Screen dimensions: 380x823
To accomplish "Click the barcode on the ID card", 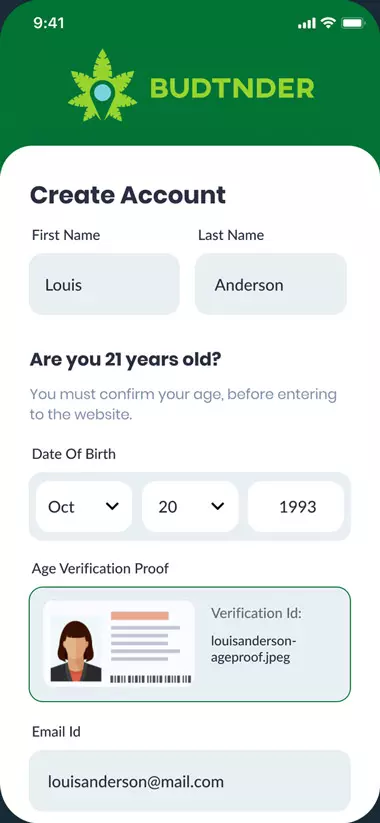I will click(x=150, y=679).
